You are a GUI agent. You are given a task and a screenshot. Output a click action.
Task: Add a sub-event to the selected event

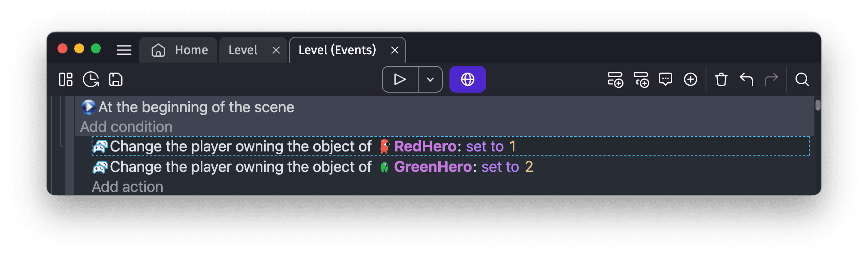click(642, 80)
